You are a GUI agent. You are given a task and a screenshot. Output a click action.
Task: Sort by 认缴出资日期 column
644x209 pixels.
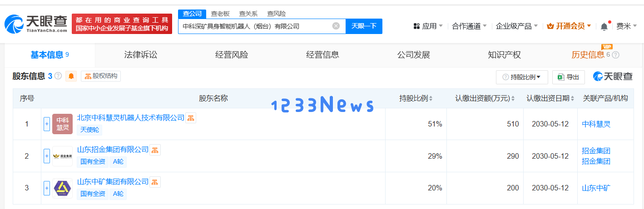tap(550, 98)
